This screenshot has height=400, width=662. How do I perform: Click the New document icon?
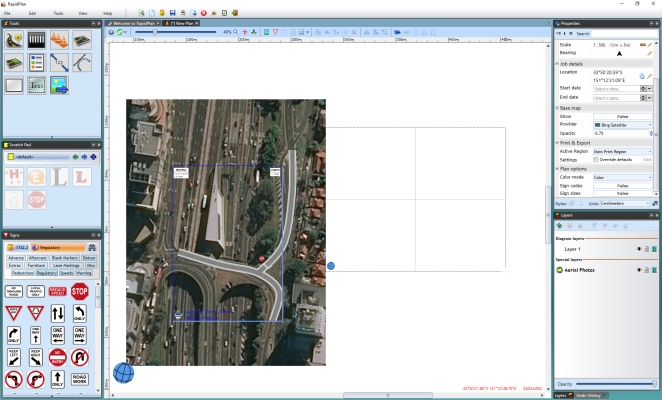152,13
